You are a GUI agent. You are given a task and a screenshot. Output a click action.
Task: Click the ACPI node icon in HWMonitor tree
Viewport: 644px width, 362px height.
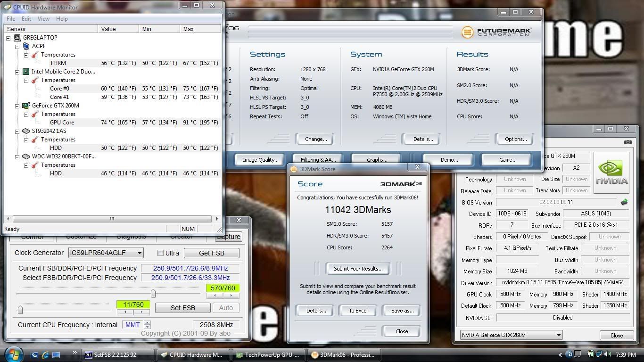pyautogui.click(x=26, y=46)
